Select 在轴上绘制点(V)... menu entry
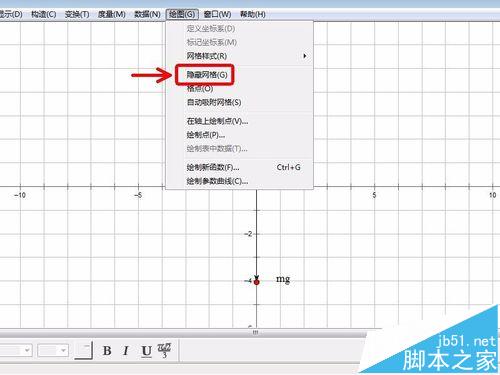The height and width of the screenshot is (375, 500). [x=239, y=121]
